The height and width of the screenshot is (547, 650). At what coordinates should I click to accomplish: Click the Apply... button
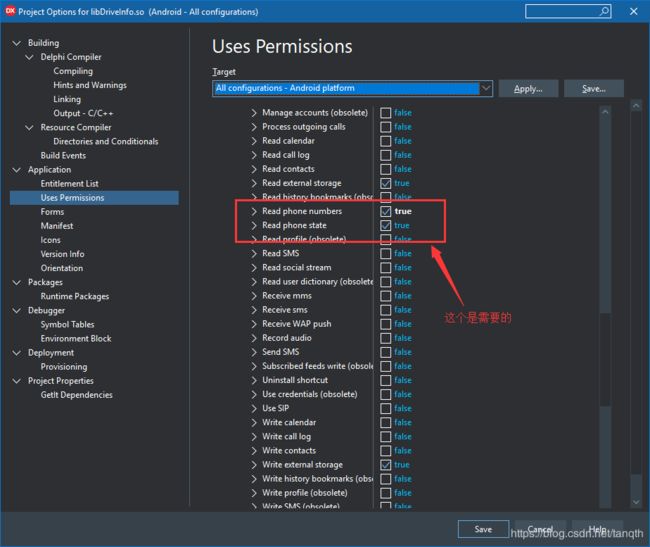[528, 89]
